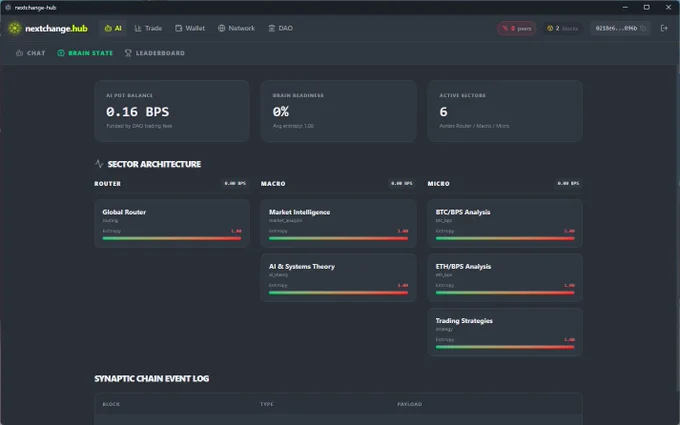Open the AI navigation tab
The width and height of the screenshot is (680, 425).
pos(113,28)
